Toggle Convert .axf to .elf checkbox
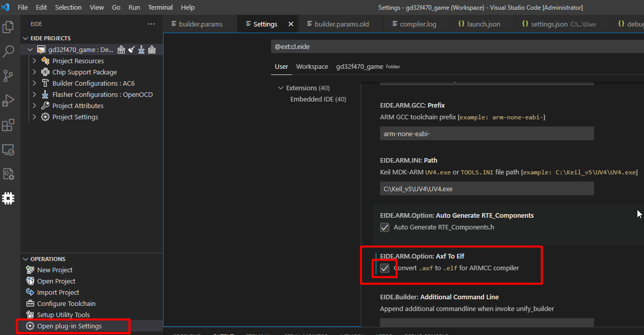The width and height of the screenshot is (644, 335). click(x=385, y=268)
